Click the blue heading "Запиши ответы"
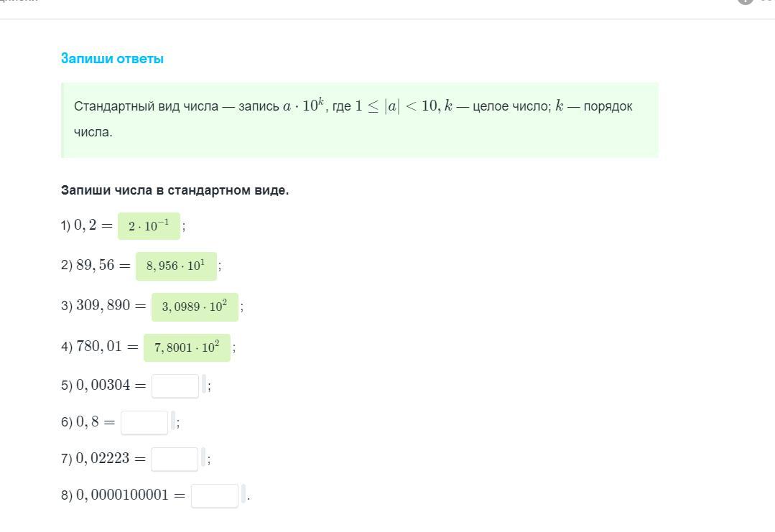Screen dimensions: 775x532 (x=112, y=59)
